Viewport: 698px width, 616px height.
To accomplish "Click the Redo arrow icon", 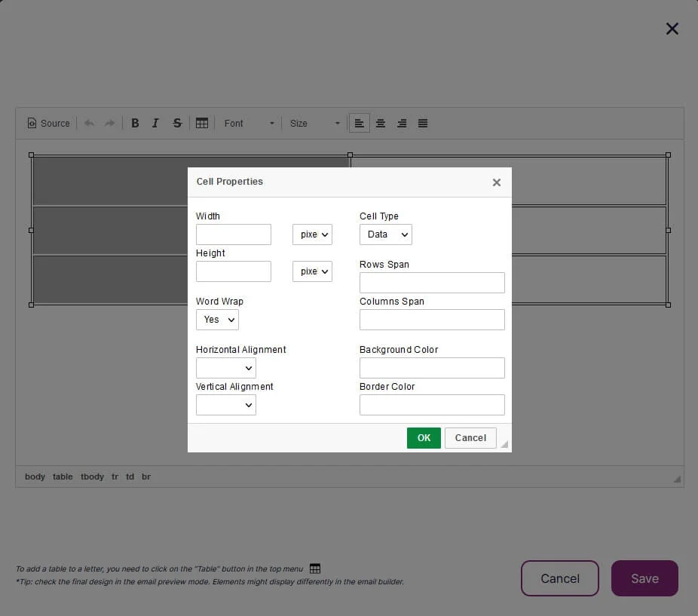I will click(x=109, y=124).
